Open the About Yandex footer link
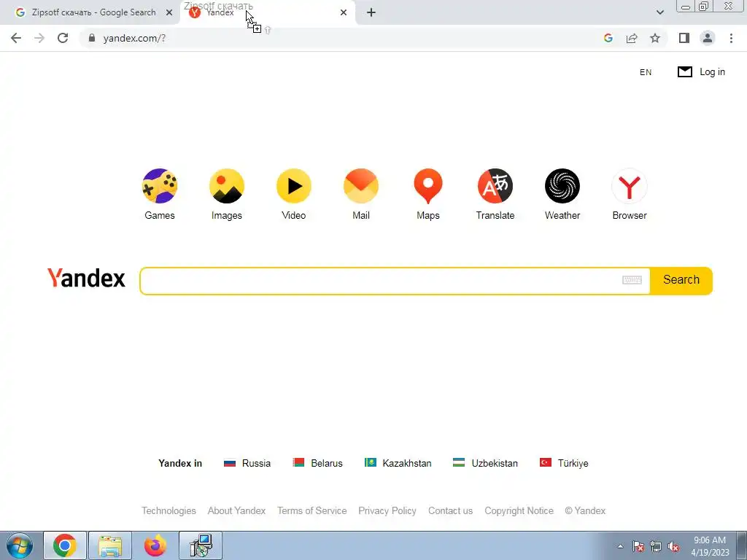 tap(237, 511)
